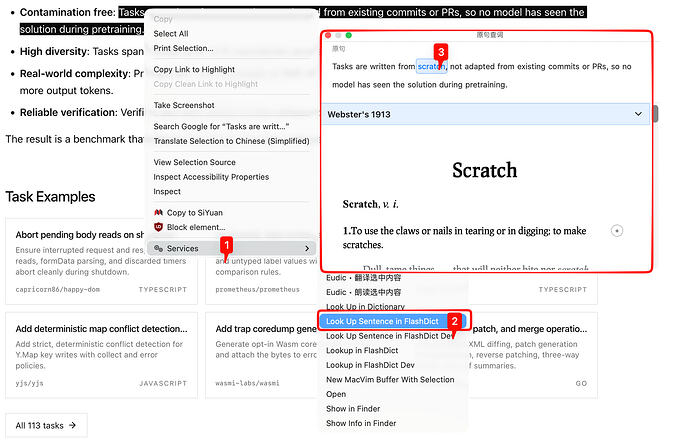Close the FlashDict window with red button

328,35
